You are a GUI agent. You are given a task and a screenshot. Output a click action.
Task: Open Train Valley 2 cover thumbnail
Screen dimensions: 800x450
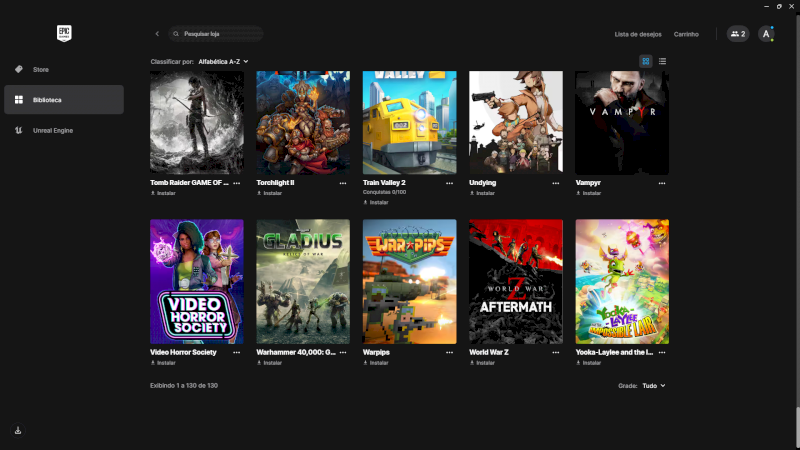[x=410, y=122]
